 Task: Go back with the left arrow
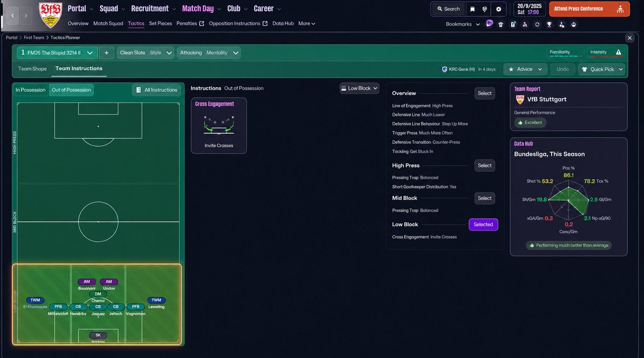coord(12,16)
